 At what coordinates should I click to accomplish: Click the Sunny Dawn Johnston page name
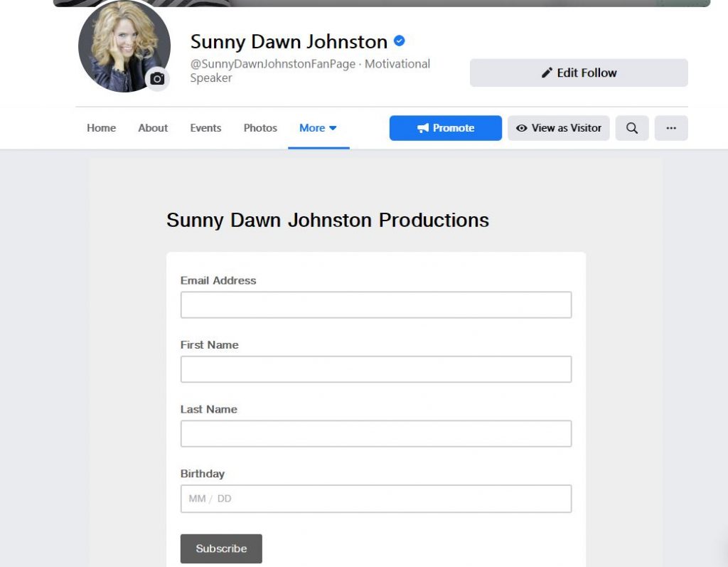tap(289, 41)
